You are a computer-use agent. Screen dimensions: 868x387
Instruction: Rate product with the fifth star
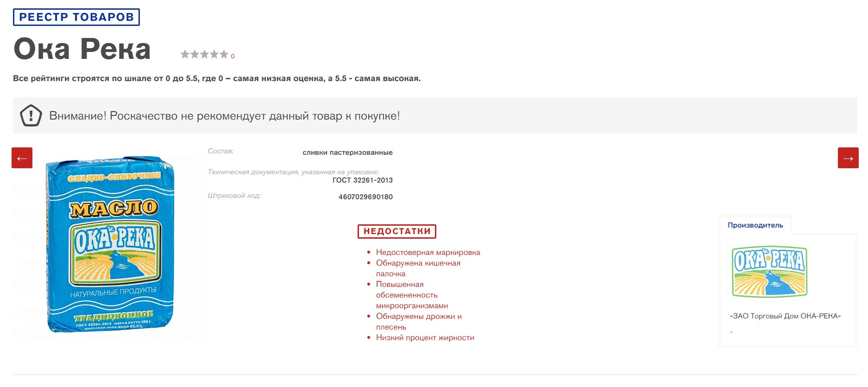224,54
